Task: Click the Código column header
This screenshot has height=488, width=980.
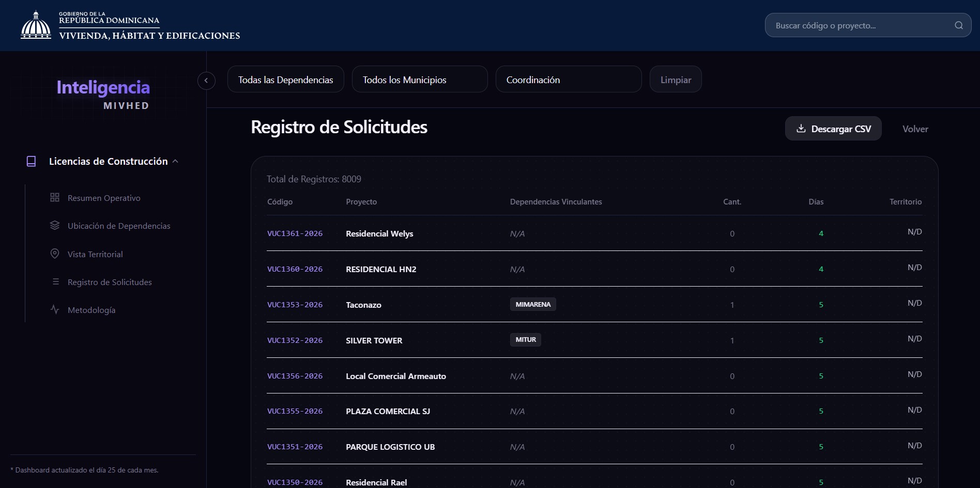Action: pos(280,201)
